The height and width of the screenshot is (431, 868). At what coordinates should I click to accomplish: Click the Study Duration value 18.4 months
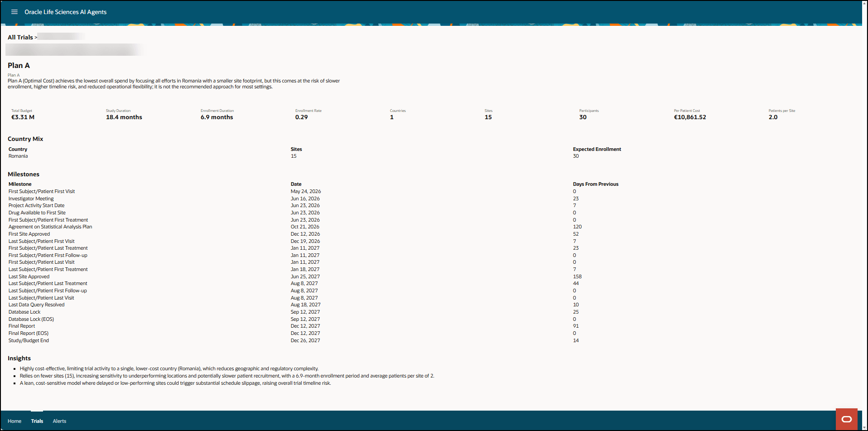[124, 117]
